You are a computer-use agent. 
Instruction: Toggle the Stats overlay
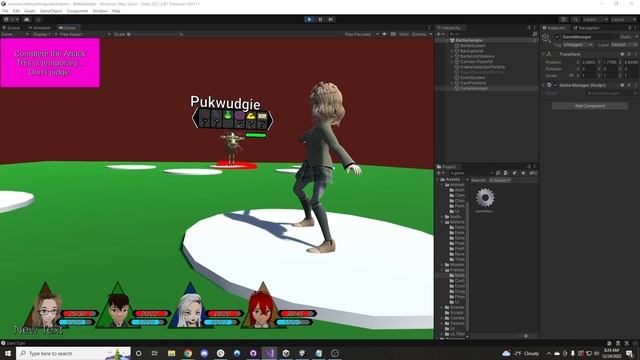point(404,34)
